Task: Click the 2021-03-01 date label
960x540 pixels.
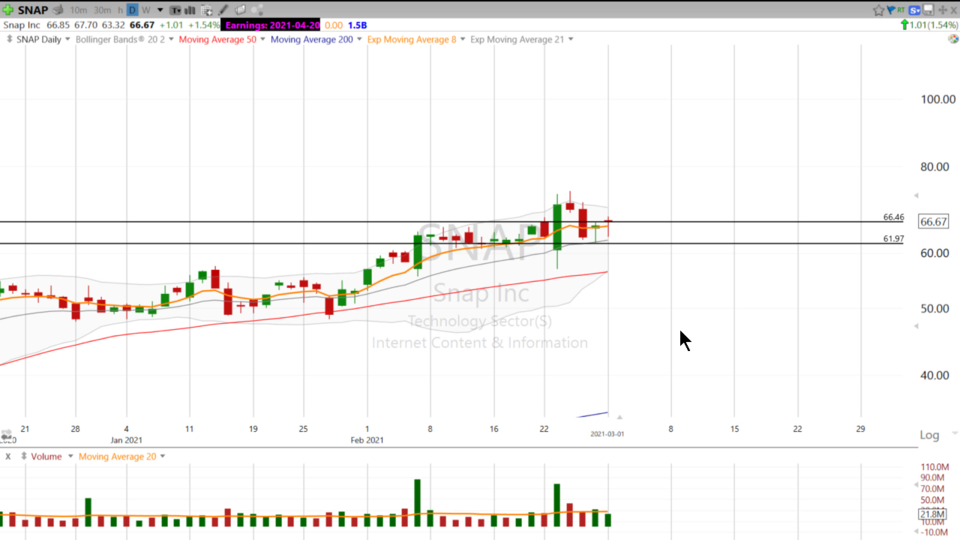Action: (x=607, y=434)
